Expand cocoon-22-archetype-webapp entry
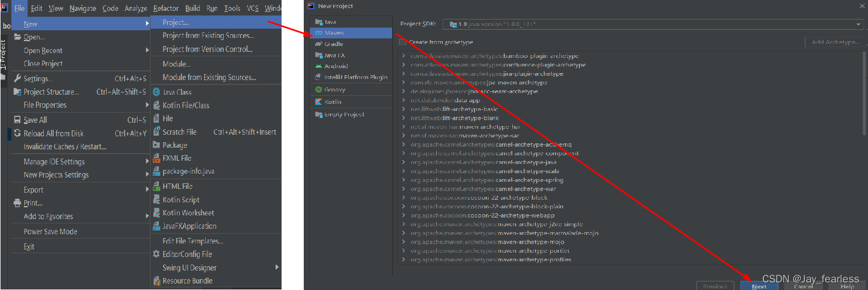868x290 pixels. (403, 215)
